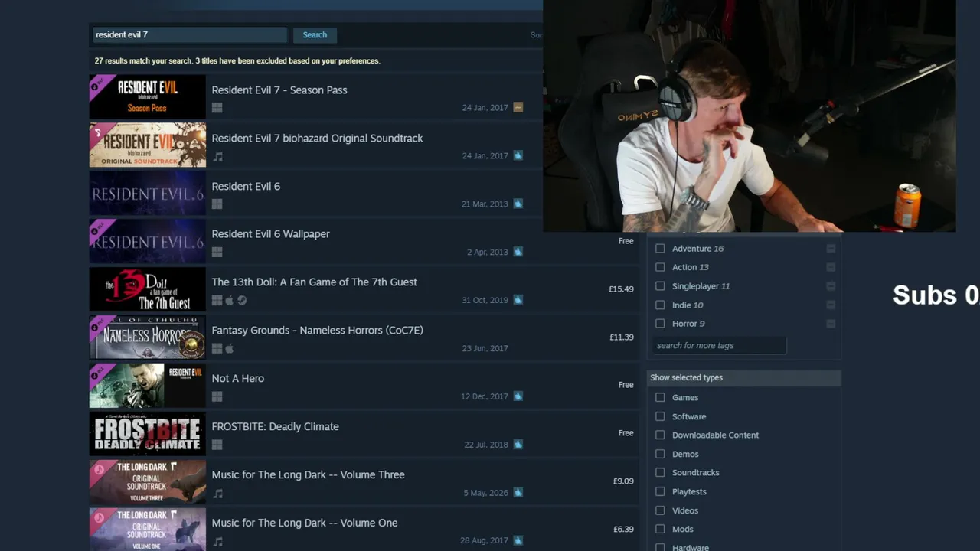
Task: Click music note icon under Long Dark Volume Three
Action: 217,494
